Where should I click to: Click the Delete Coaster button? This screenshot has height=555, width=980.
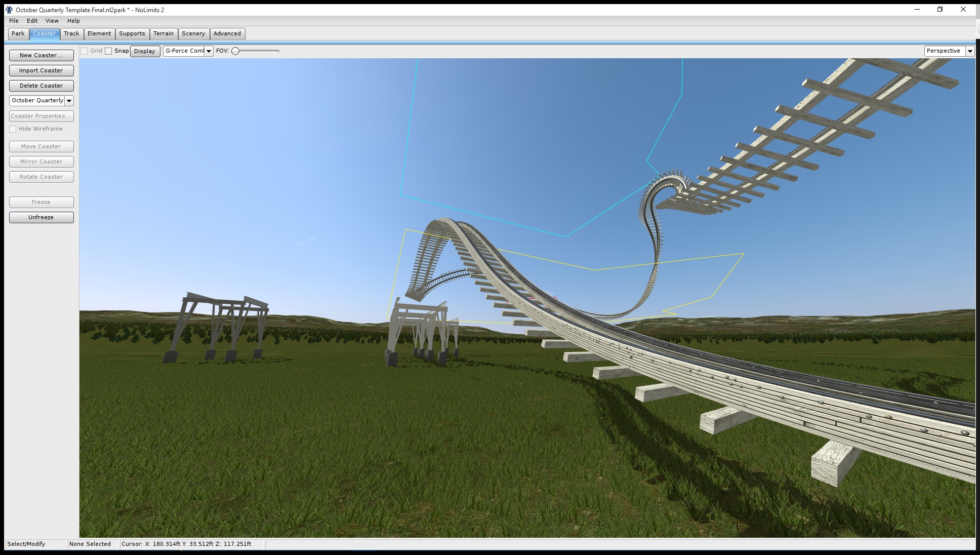click(x=41, y=86)
